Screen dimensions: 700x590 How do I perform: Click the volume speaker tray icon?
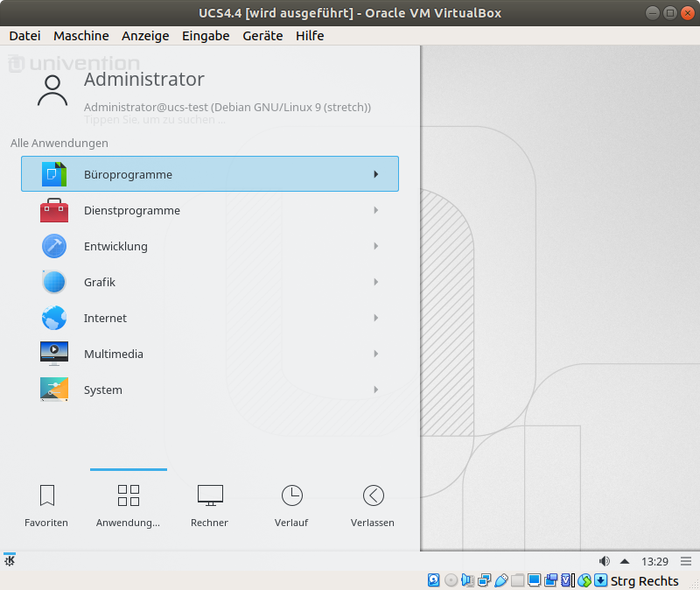[x=604, y=561]
